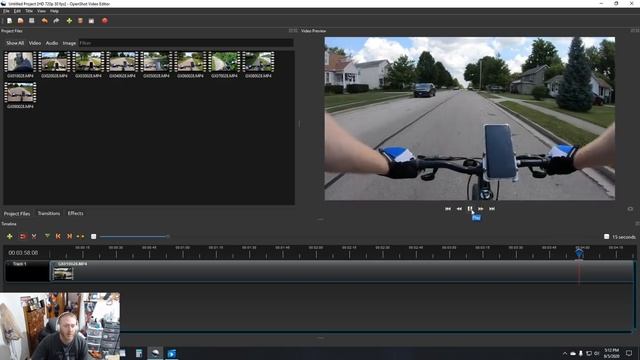Click the timeline zoom slider
640x360 pixels.
134,236
